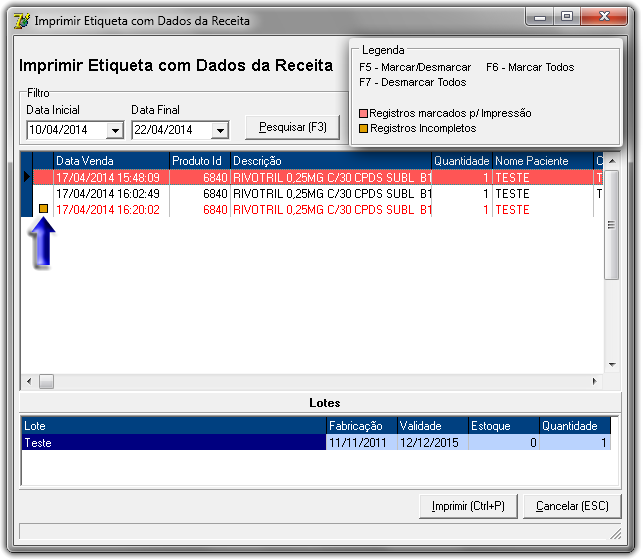Click the window resize grip corner
643x559 pixels.
point(616,534)
